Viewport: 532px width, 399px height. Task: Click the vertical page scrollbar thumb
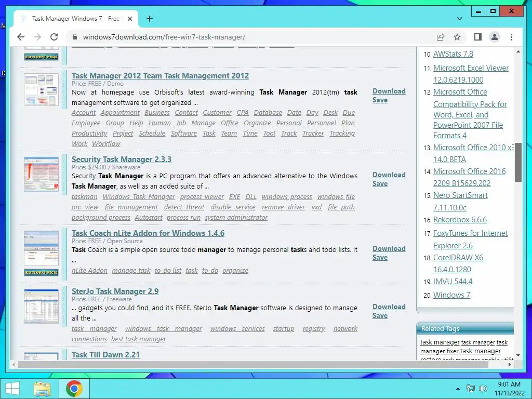518,162
